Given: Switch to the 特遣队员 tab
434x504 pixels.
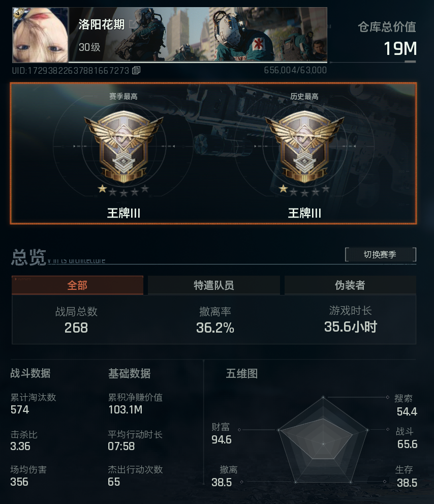Looking at the screenshot, I should click(214, 285).
